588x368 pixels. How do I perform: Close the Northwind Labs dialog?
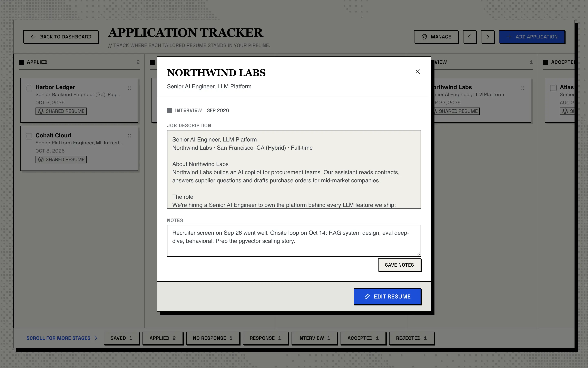418,72
